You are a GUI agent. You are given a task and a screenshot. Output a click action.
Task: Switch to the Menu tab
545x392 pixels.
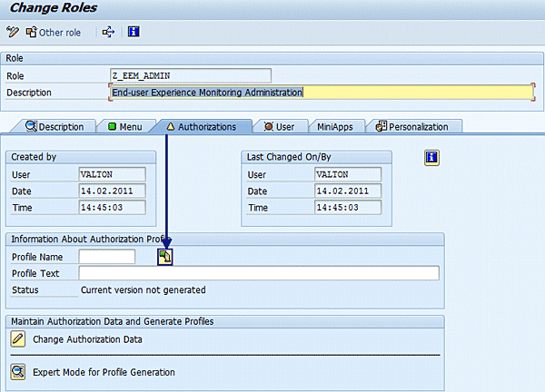click(x=125, y=127)
